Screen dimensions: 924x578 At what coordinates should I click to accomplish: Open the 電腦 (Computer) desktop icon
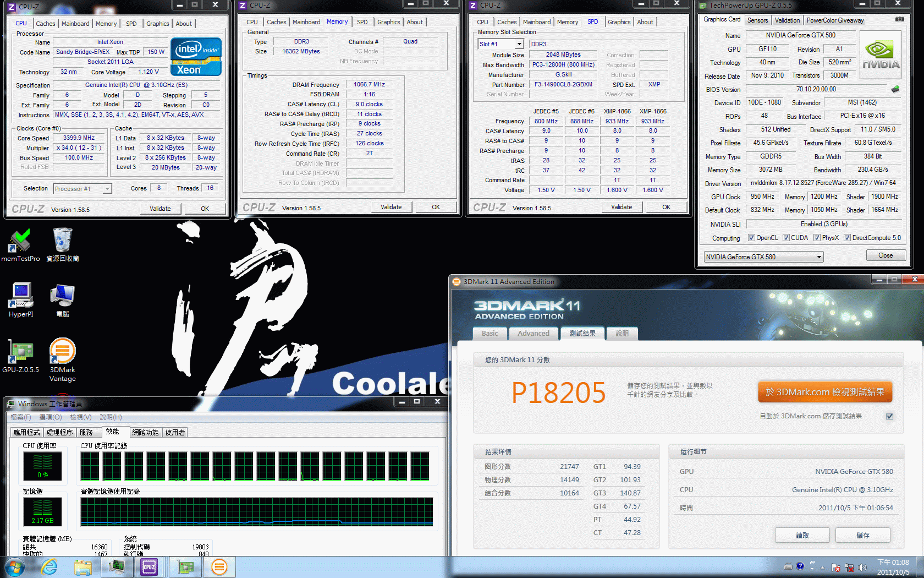point(62,300)
